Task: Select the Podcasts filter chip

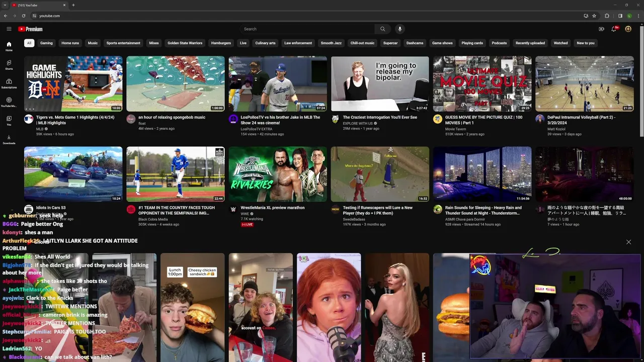Action: [499, 43]
